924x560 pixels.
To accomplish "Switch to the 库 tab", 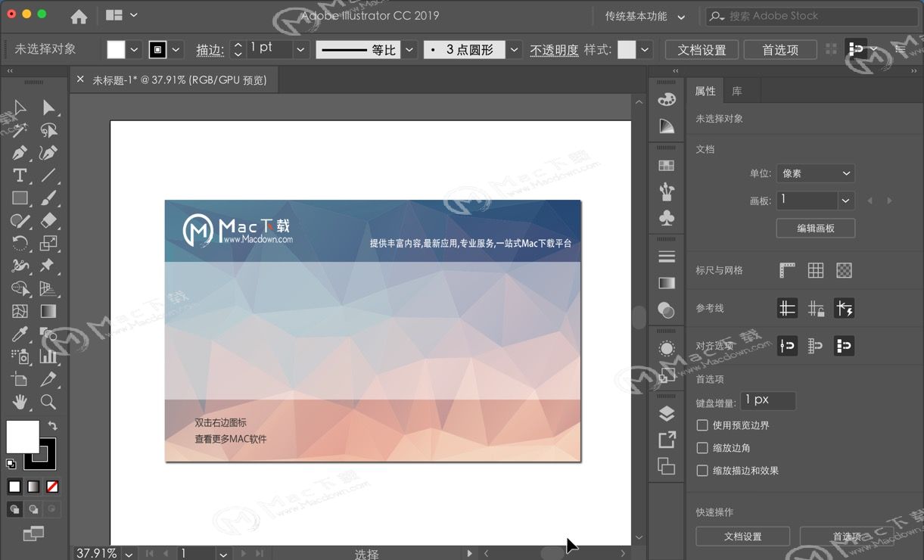I will pyautogui.click(x=736, y=91).
